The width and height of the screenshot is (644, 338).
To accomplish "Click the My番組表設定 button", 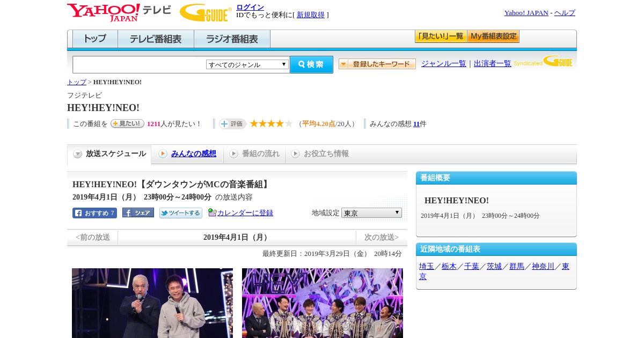I will [x=493, y=36].
